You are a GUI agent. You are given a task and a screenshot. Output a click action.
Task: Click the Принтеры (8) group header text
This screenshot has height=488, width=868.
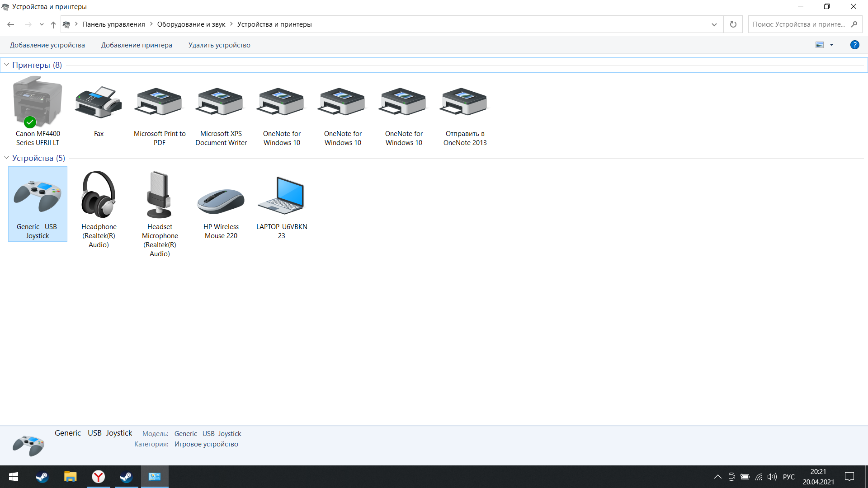click(x=37, y=65)
